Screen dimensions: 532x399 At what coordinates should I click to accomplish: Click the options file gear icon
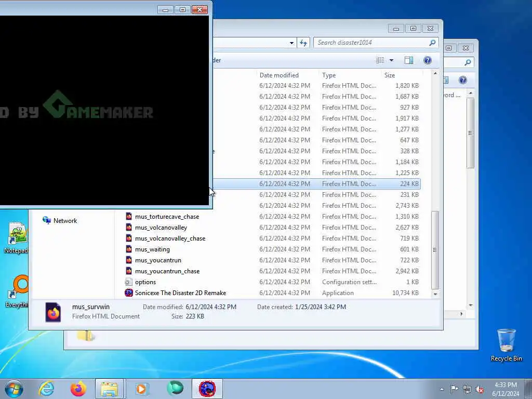click(129, 282)
